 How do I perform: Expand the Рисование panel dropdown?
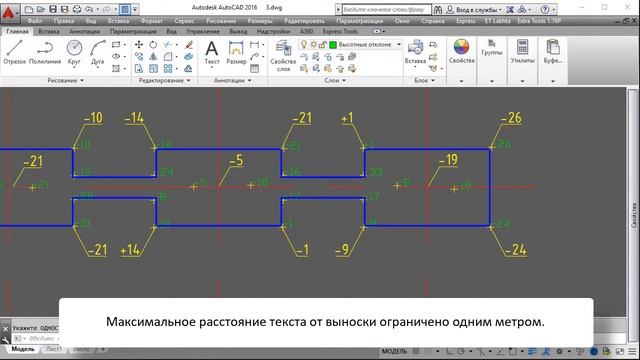[x=65, y=80]
